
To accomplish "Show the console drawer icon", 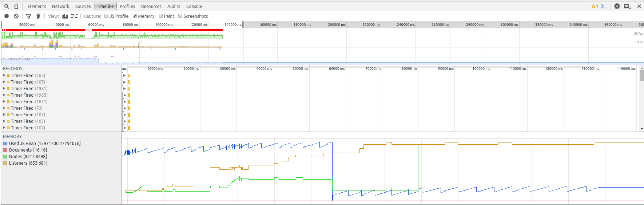I will [604, 6].
